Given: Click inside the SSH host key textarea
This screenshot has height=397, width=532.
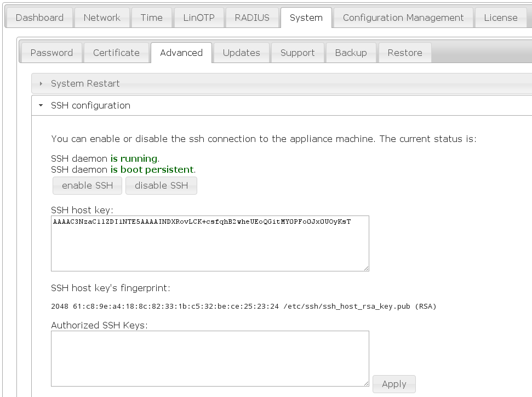Looking at the screenshot, I should (210, 247).
